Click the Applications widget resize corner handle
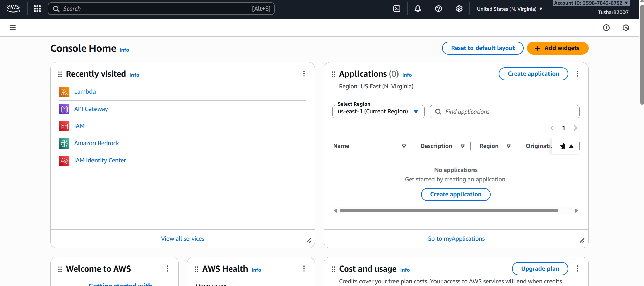The image size is (644, 286). (582, 241)
